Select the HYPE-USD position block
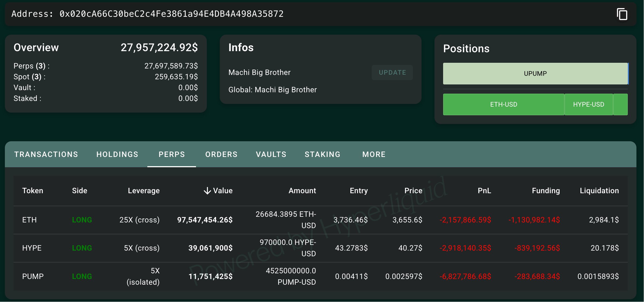The width and height of the screenshot is (644, 302). [x=589, y=104]
